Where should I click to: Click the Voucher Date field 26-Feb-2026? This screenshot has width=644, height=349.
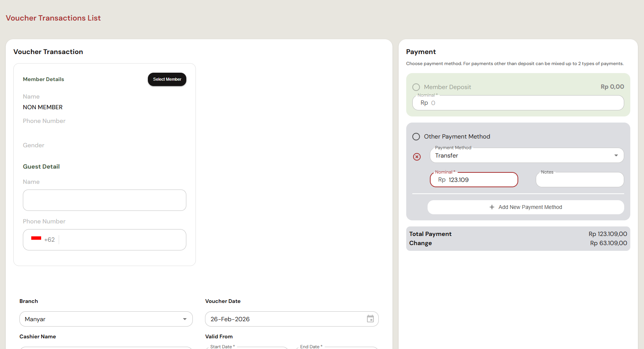click(x=292, y=319)
